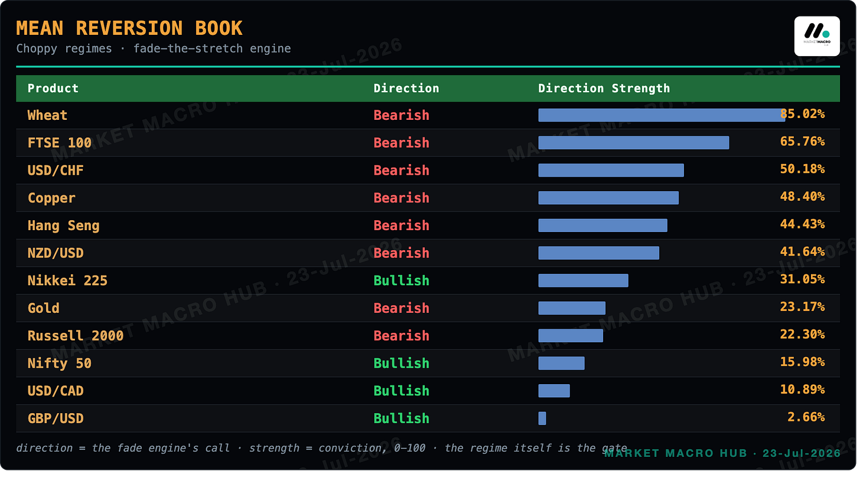Select the Nifty 50 product name
860x504 pixels.
point(60,364)
